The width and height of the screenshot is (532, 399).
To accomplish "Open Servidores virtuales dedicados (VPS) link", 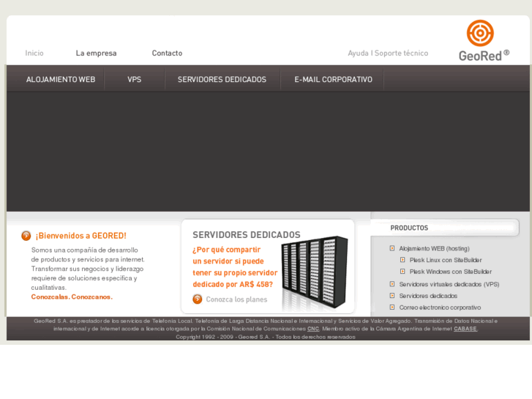I will [x=449, y=284].
